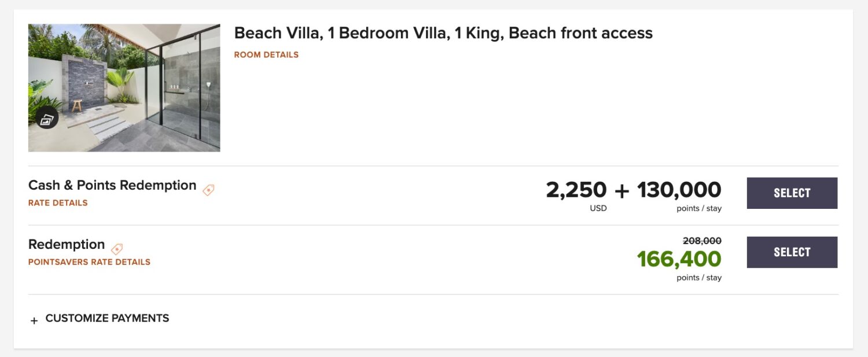Open POINTSAVERS RATE DETAILS link
868x357 pixels.
pyautogui.click(x=89, y=262)
